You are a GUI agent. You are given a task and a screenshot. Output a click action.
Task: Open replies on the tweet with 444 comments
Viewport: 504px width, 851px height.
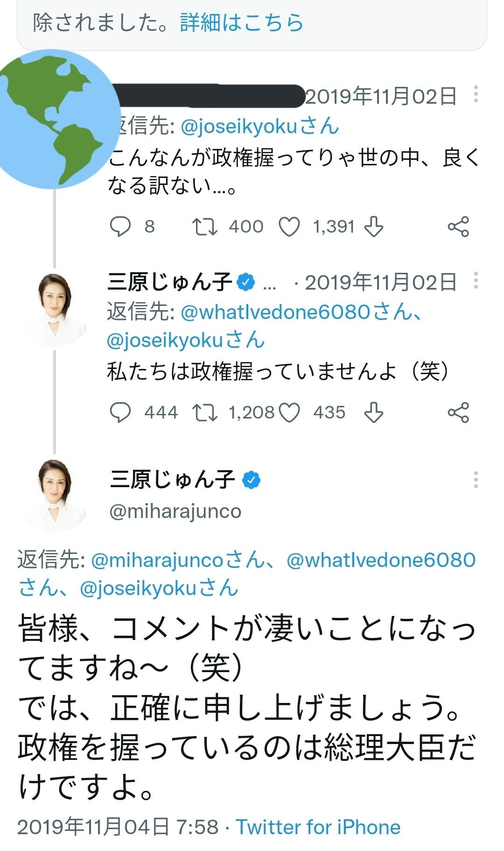pos(120,413)
